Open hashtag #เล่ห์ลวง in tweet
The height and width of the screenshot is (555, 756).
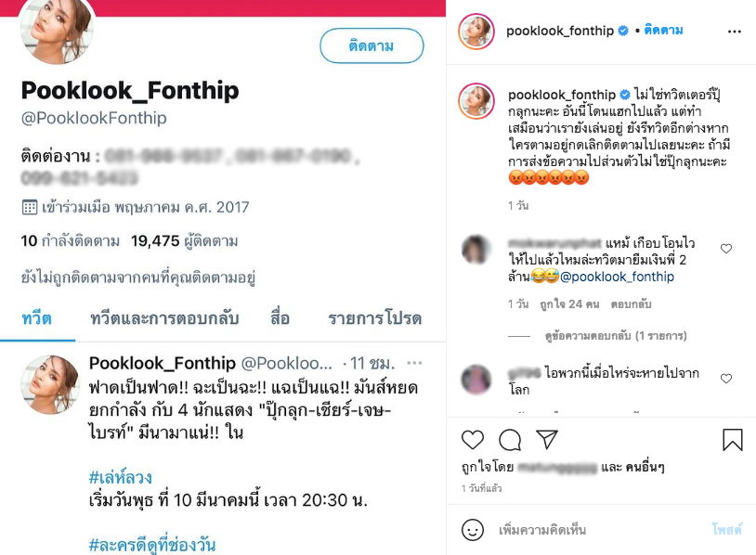pos(121,477)
